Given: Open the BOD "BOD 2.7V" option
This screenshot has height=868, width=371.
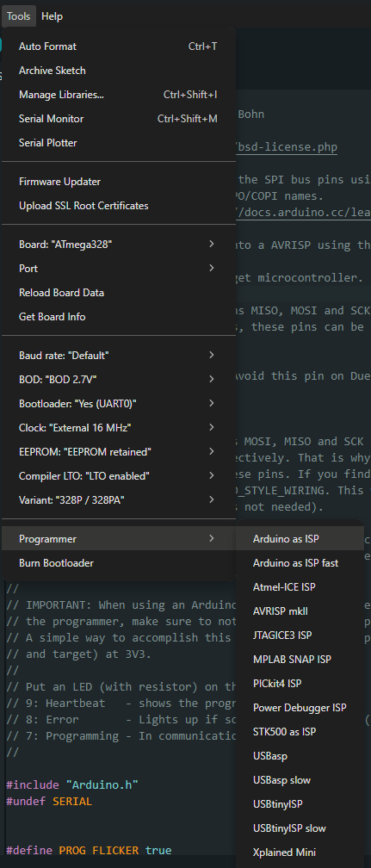Looking at the screenshot, I should (x=119, y=379).
